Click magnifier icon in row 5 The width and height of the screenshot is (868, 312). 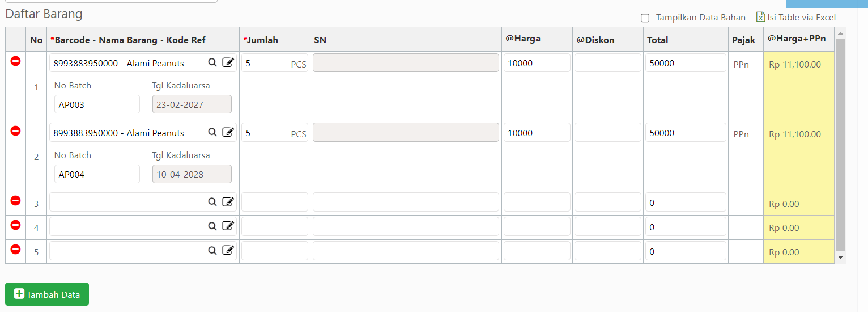pos(212,251)
